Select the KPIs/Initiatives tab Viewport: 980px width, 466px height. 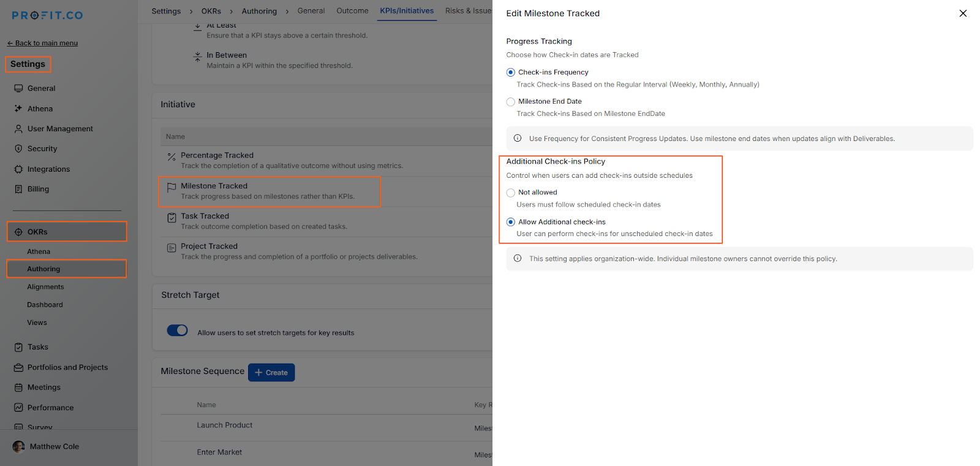407,11
